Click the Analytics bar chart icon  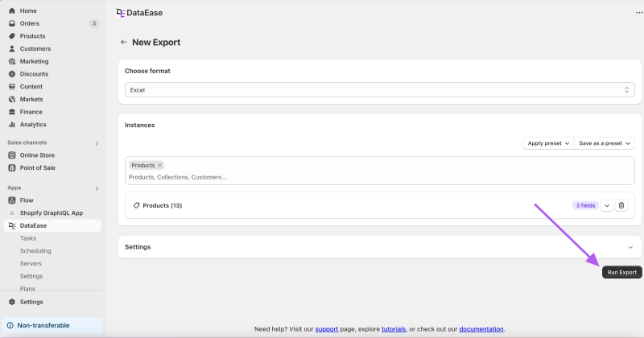pos(12,125)
